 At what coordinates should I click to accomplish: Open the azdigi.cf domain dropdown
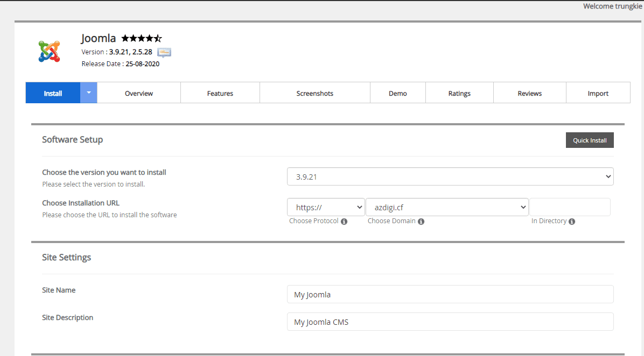447,207
